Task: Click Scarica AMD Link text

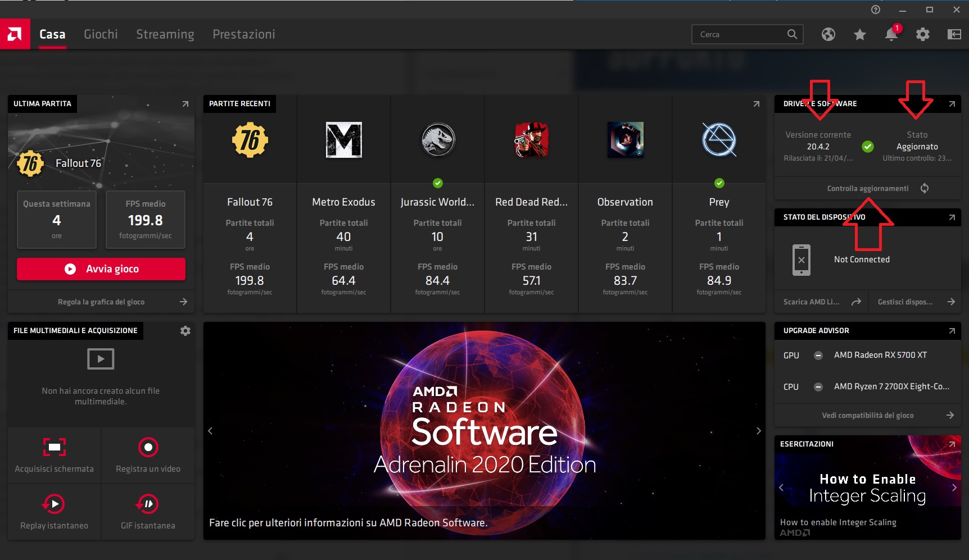Action: pos(811,302)
